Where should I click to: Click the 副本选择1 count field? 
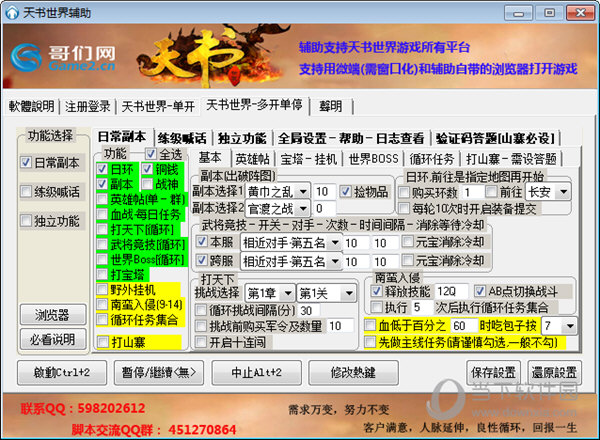click(324, 191)
